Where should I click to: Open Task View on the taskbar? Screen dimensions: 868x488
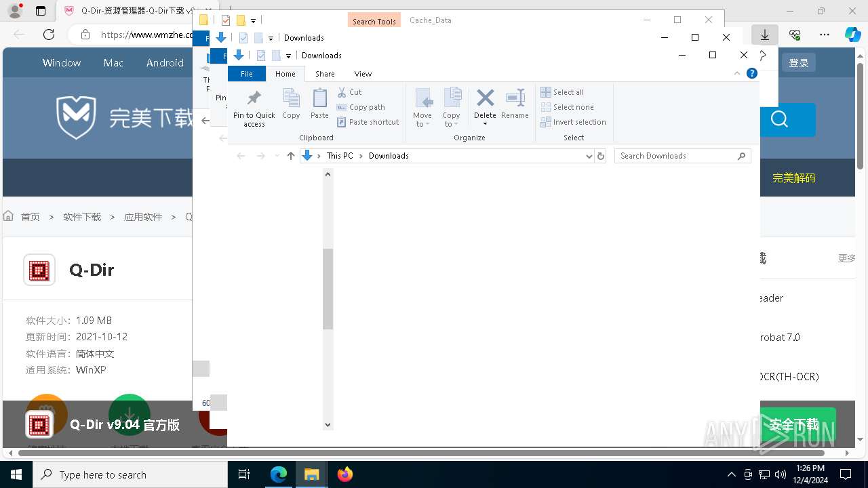click(244, 474)
